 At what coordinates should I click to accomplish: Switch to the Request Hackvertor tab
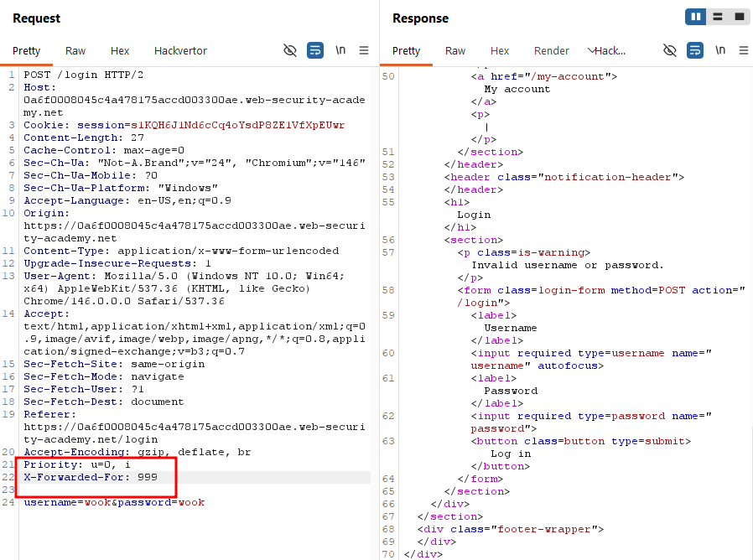point(180,51)
